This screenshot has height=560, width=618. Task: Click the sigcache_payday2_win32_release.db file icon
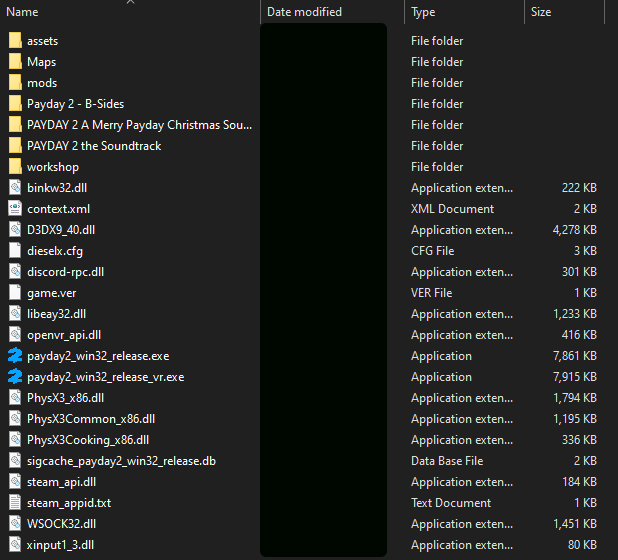[x=15, y=461]
